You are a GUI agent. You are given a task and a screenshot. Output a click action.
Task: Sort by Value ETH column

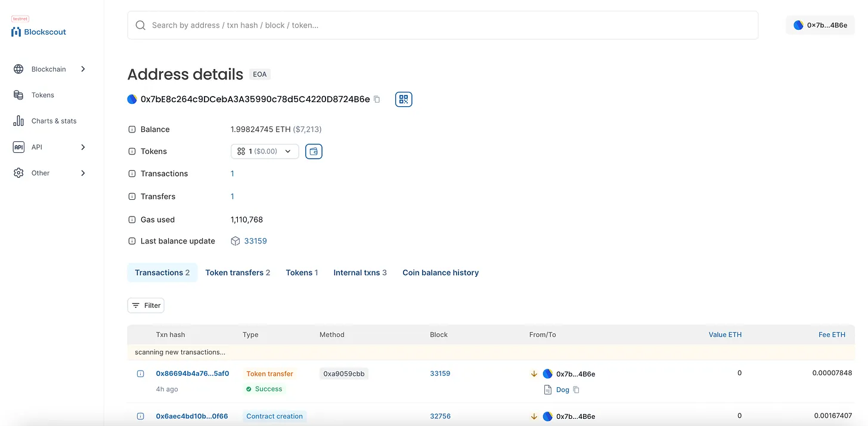coord(725,335)
